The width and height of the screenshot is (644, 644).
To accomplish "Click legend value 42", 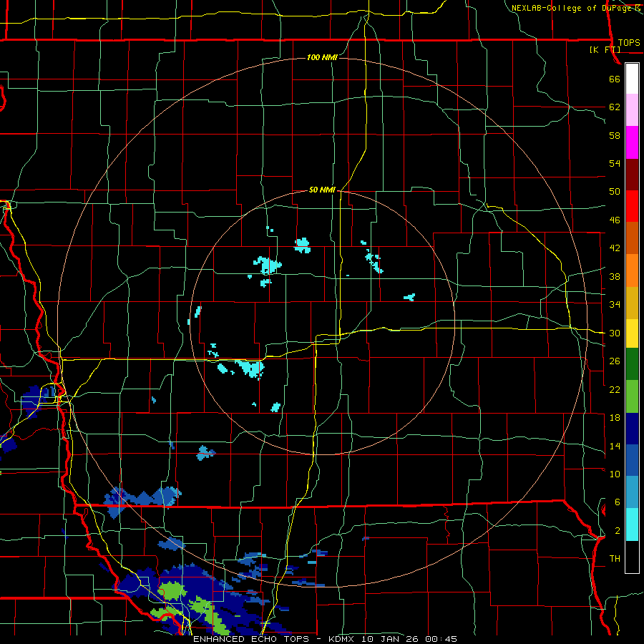I will point(615,248).
